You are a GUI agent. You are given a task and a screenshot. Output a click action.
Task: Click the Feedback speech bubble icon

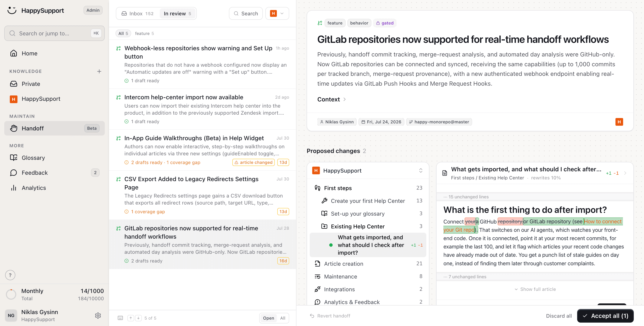[x=13, y=173]
